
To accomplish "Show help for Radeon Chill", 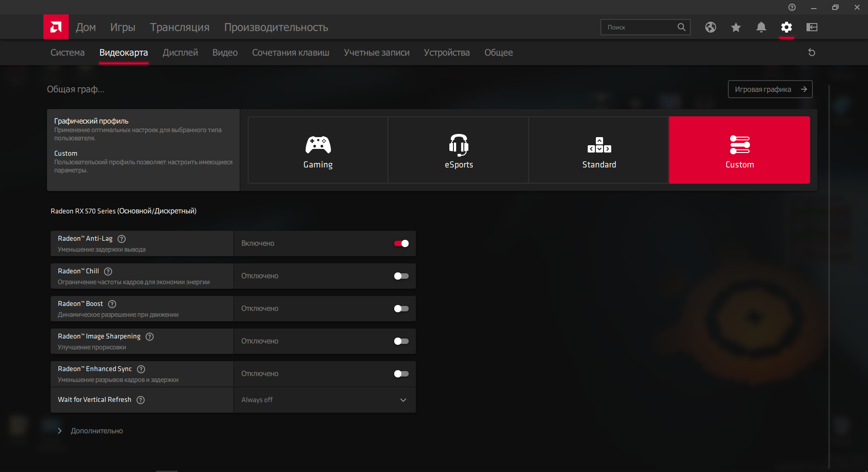I will click(x=108, y=272).
